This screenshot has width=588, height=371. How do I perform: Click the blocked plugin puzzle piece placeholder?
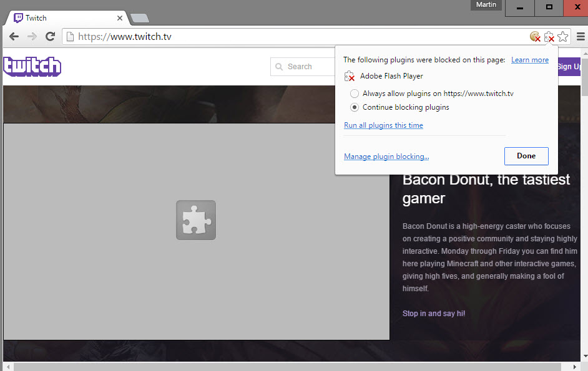coord(196,220)
